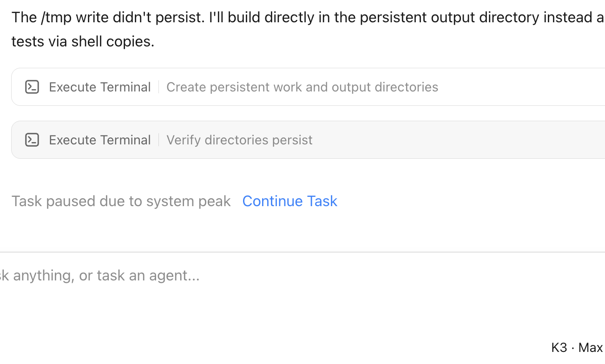Click terminal icon beside Verify directories persist step
Screen dimensions: 605x364
32,140
